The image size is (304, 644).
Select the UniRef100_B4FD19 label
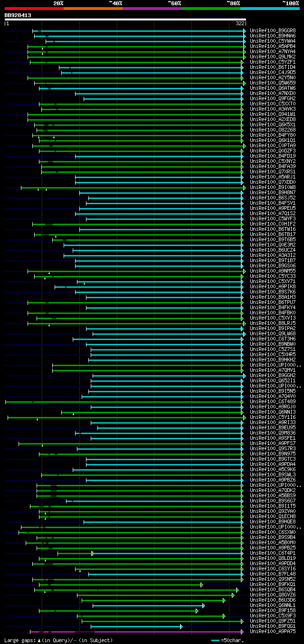(x=273, y=156)
